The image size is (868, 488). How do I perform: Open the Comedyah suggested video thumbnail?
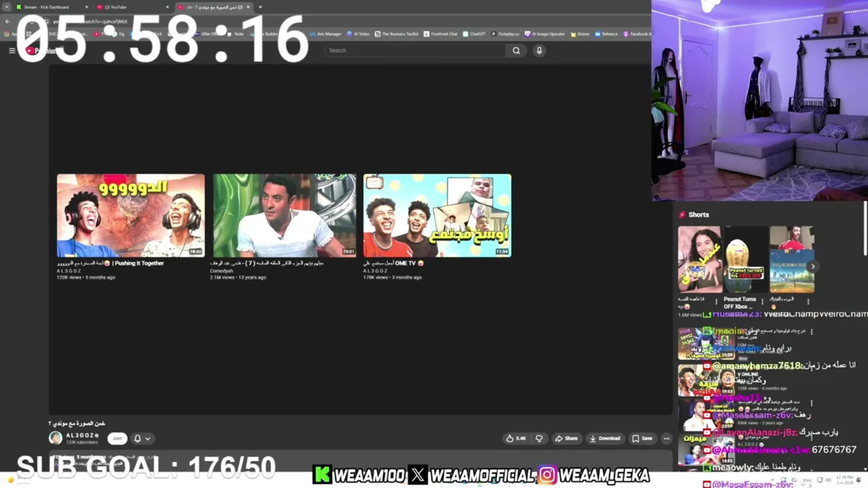284,216
